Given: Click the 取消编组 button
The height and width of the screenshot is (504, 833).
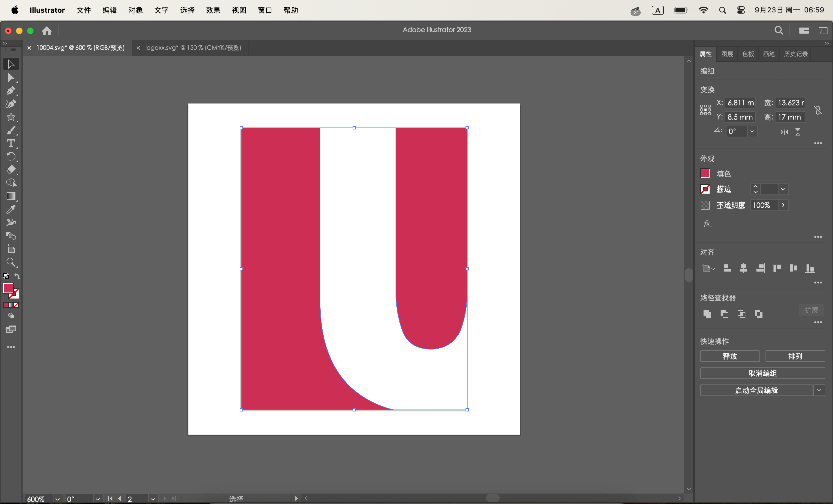Looking at the screenshot, I should 762,373.
